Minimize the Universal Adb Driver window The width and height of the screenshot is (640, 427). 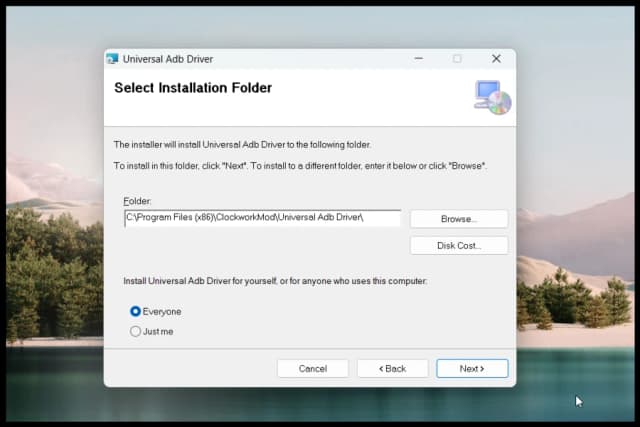pos(418,59)
